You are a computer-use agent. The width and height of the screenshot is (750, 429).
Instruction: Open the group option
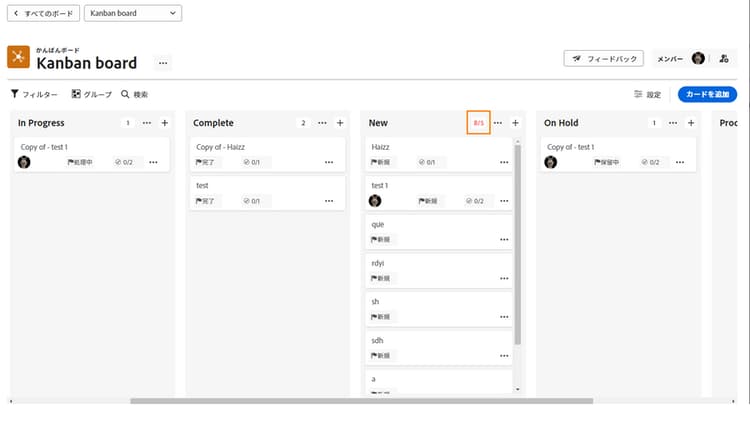click(x=92, y=94)
